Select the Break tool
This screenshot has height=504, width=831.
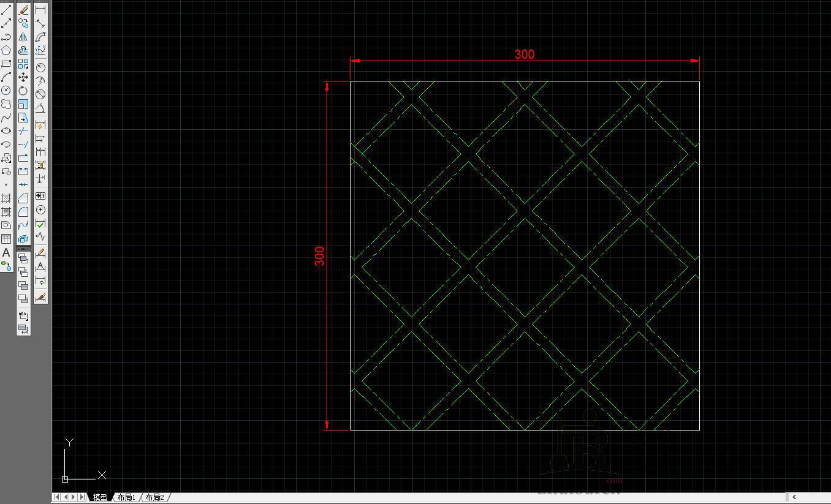tap(23, 171)
